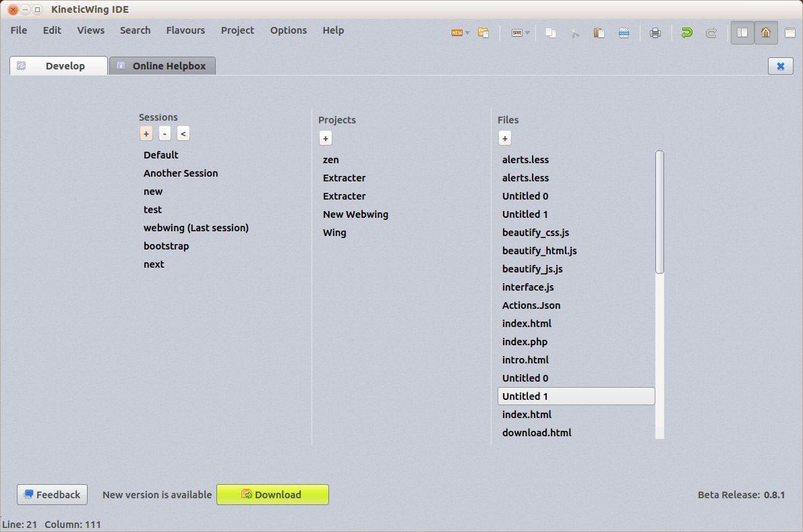
Task: Save the current file using the SAVE icon
Action: pyautogui.click(x=516, y=32)
